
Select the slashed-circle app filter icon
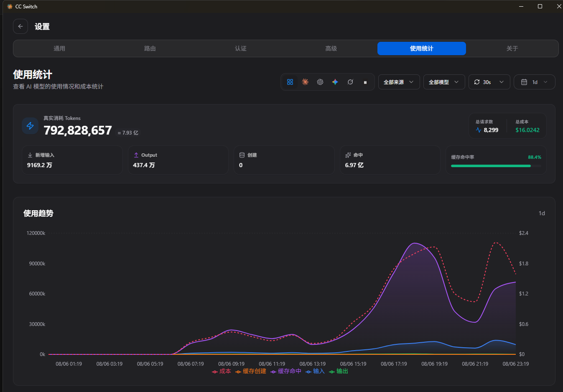click(350, 82)
